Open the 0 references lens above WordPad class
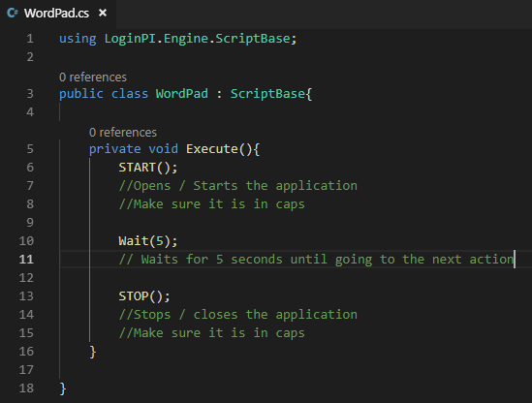 pos(93,77)
